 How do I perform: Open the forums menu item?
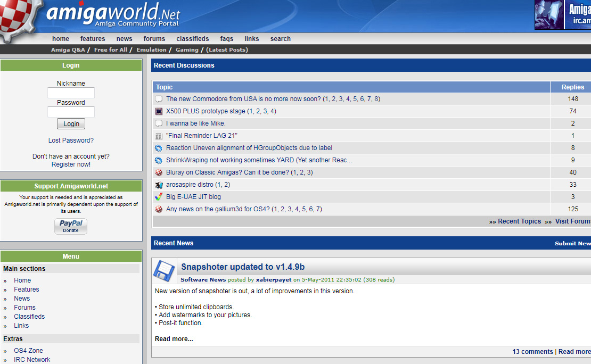154,39
